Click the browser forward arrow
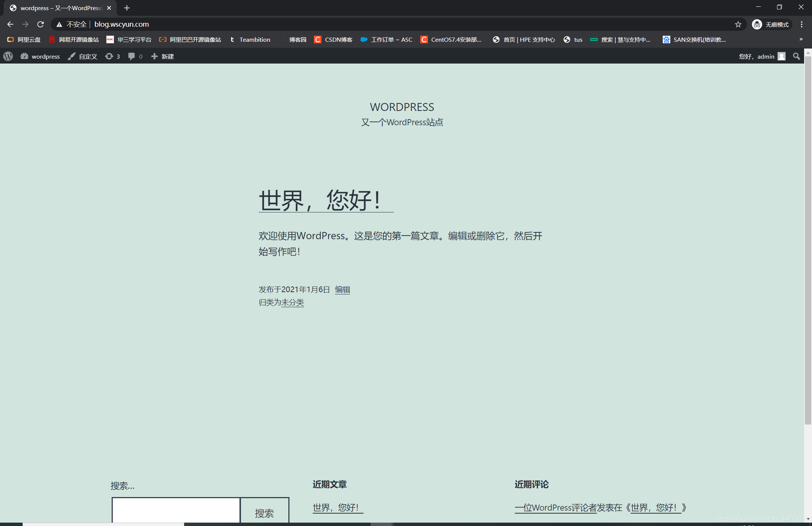The width and height of the screenshot is (812, 526). [x=25, y=24]
